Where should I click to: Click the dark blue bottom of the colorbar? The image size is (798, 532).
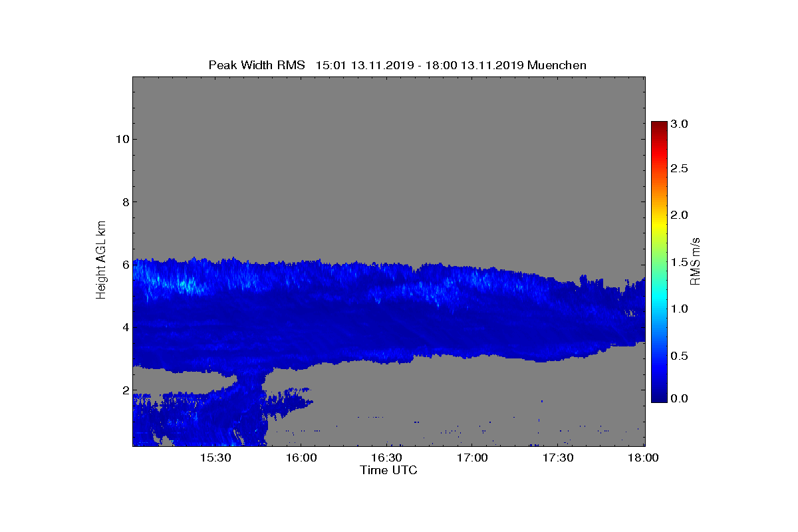(x=659, y=398)
